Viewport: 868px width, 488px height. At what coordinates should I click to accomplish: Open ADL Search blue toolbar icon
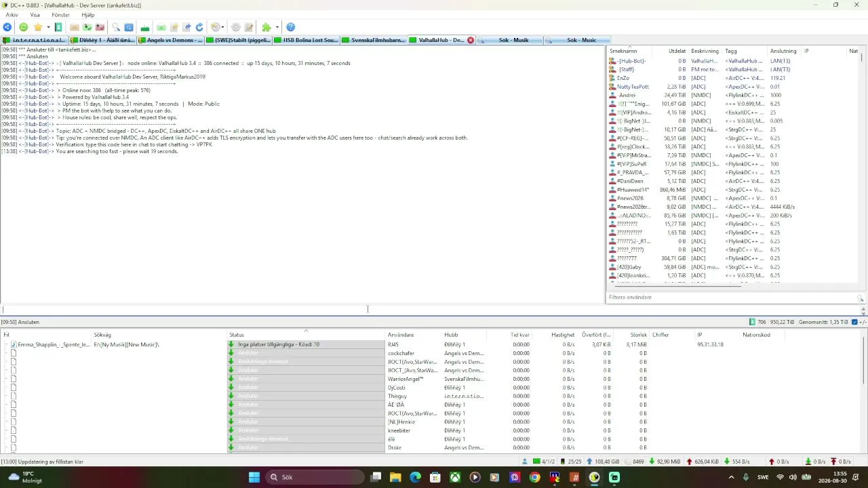pos(129,27)
